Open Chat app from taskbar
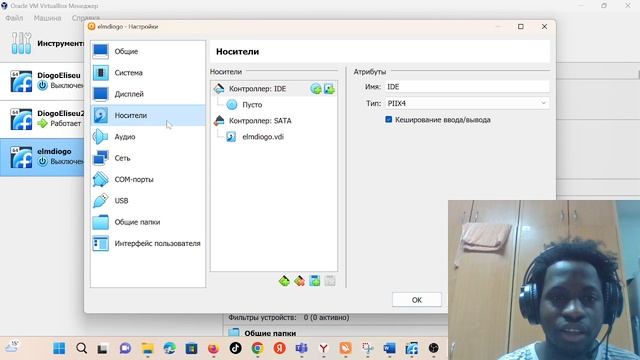 pos(125,348)
